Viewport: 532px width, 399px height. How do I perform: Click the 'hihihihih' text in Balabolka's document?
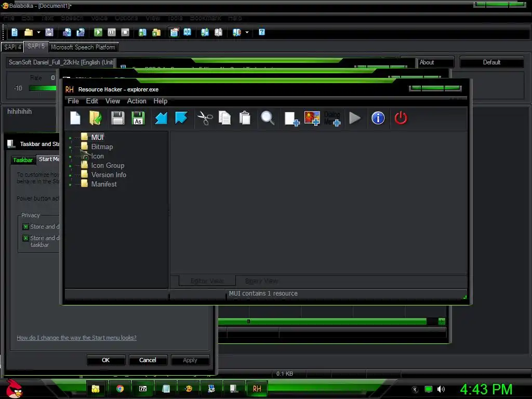[20, 112]
